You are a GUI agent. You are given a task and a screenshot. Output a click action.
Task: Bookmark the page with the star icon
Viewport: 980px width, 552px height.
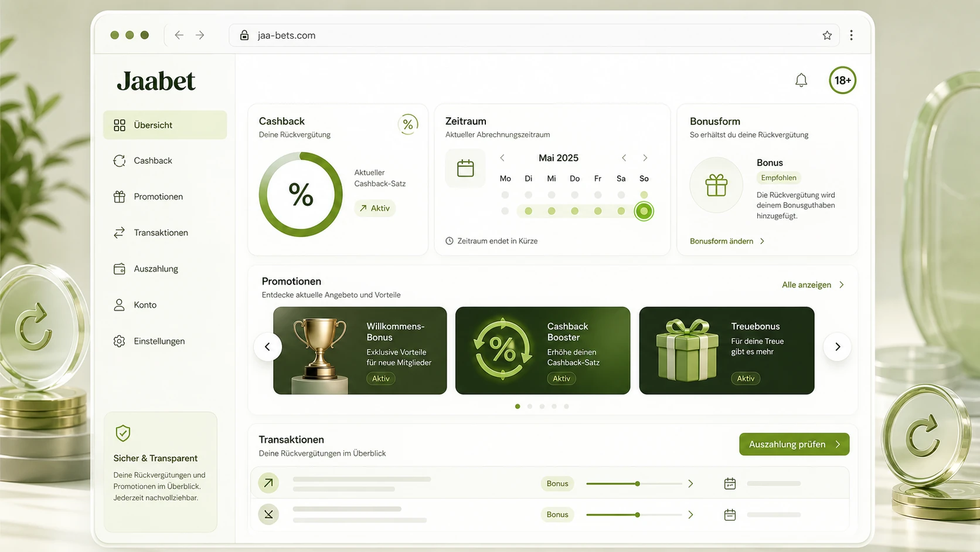[827, 35]
